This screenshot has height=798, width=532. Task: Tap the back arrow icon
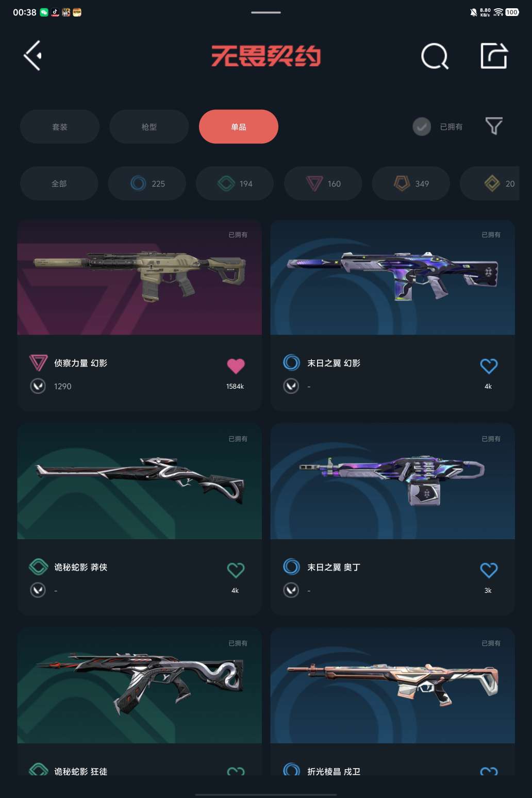tap(32, 56)
